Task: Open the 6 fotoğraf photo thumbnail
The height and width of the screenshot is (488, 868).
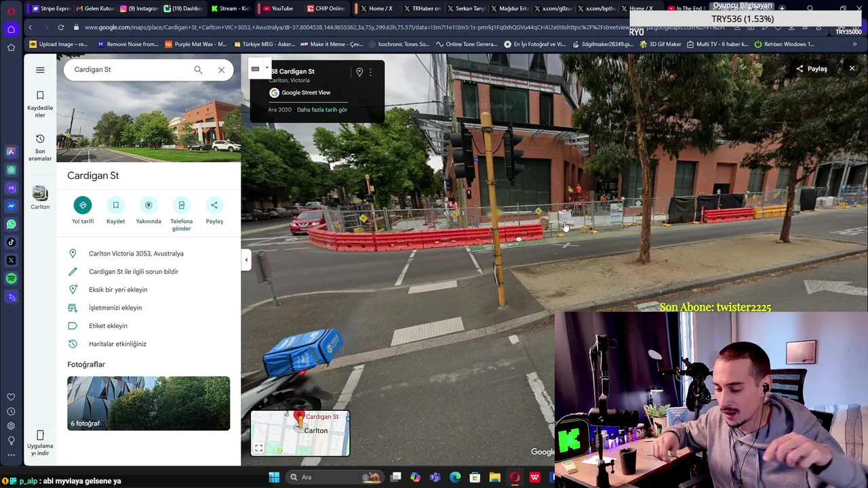Action: (x=149, y=403)
